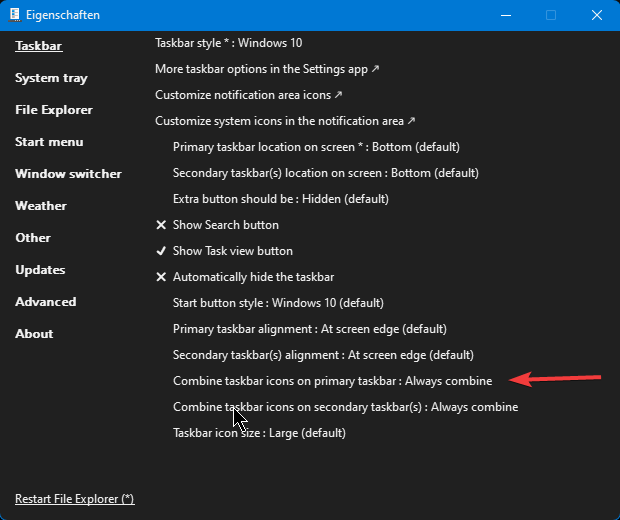Open the Extra button should be setting
This screenshot has width=620, height=520.
pyautogui.click(x=280, y=199)
